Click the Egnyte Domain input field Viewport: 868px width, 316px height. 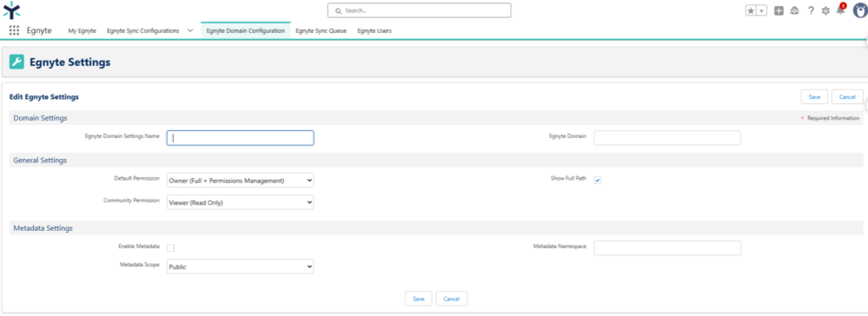click(667, 138)
